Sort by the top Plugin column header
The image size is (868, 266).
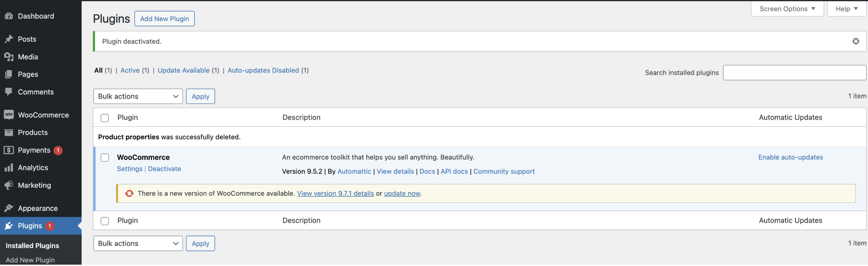[x=127, y=117]
